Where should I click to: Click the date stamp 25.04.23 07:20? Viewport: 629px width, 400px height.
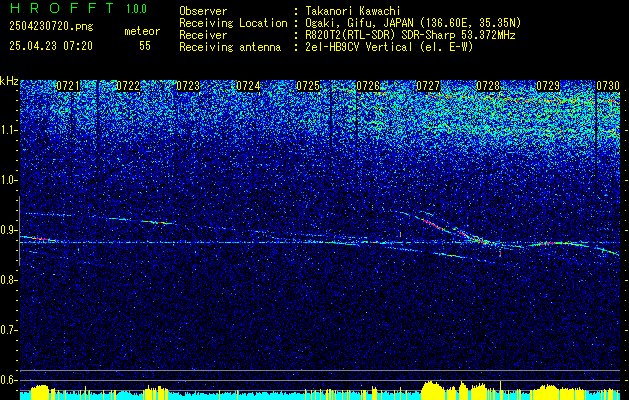(51, 46)
